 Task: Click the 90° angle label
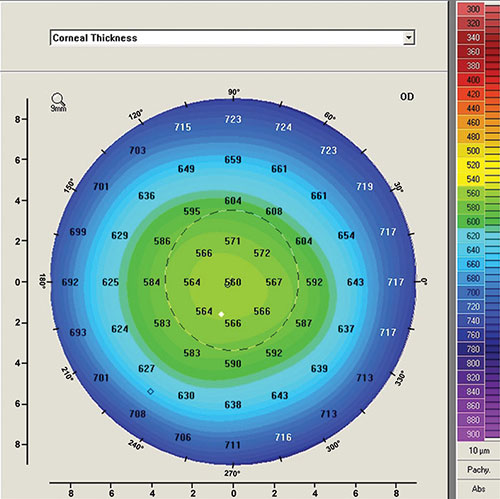point(234,92)
